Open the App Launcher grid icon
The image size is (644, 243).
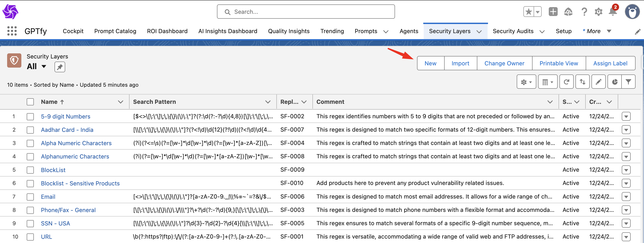pos(12,31)
